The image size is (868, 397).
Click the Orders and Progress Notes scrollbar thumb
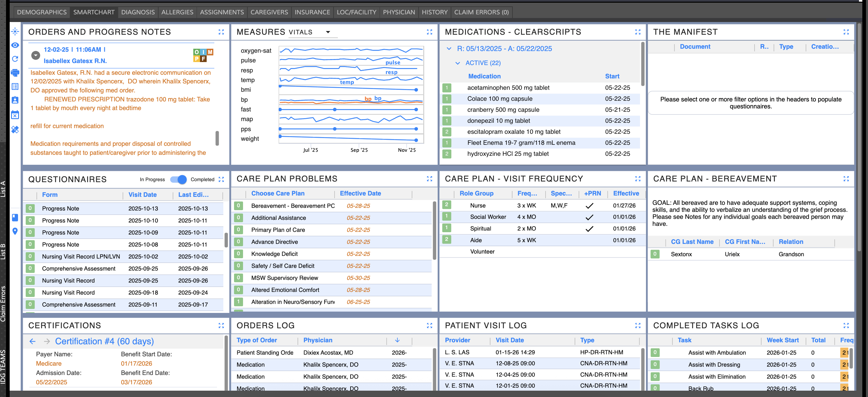click(x=217, y=138)
